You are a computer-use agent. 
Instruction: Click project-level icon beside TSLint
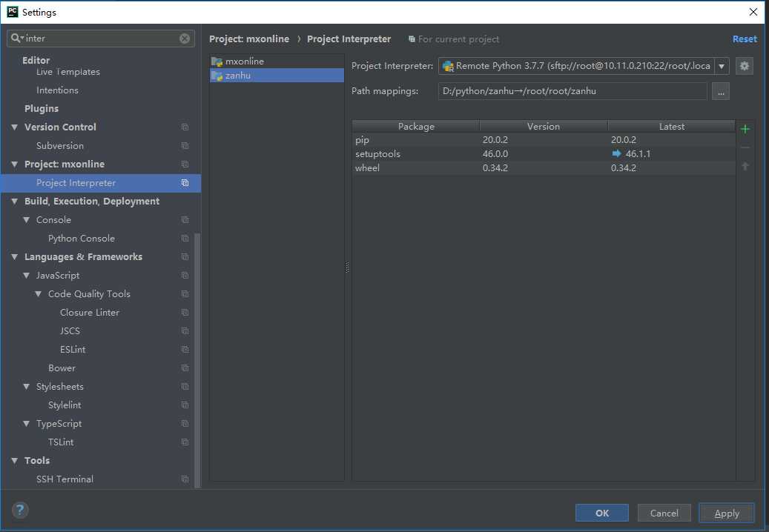tap(185, 442)
